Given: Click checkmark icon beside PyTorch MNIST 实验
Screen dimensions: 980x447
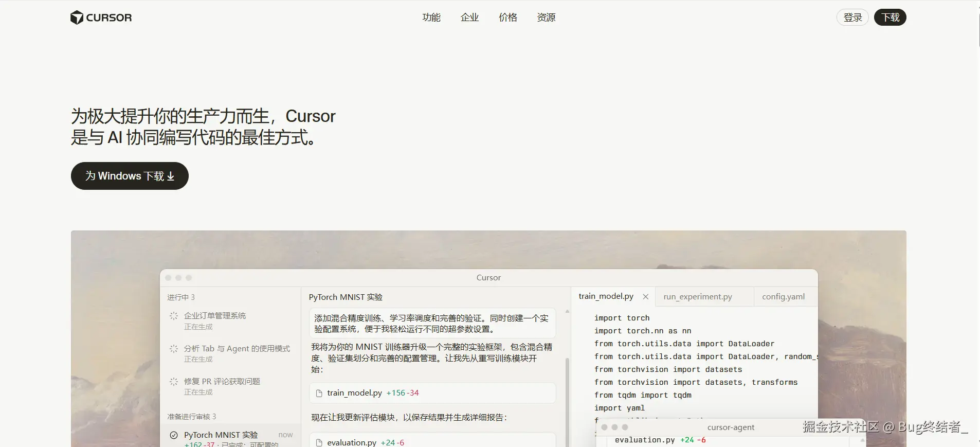Looking at the screenshot, I should click(x=174, y=435).
